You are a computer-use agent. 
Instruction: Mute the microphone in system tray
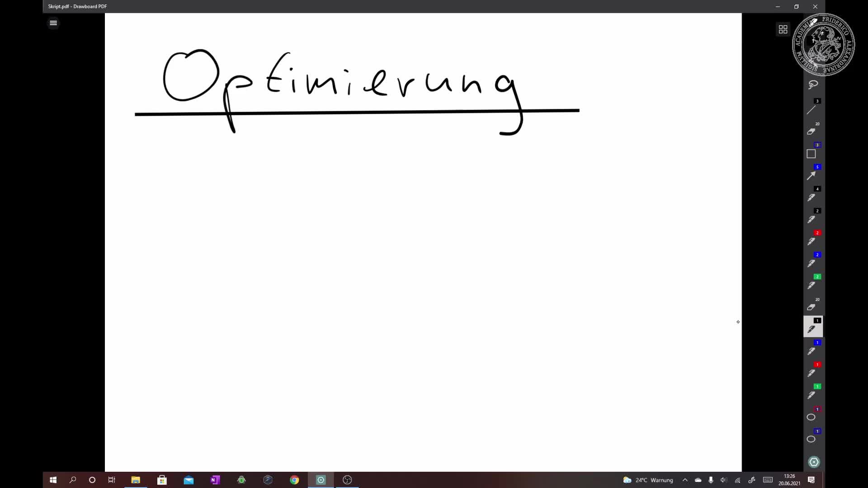coord(711,480)
